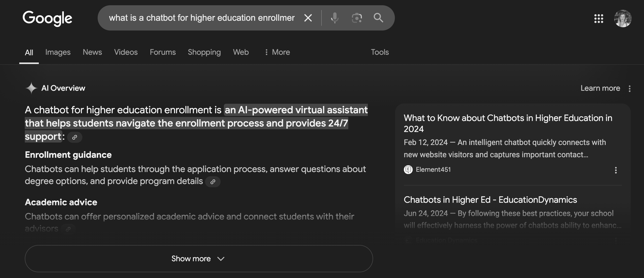Screen dimensions: 644x278
Task: Open the Google apps grid icon
Action: (x=599, y=18)
